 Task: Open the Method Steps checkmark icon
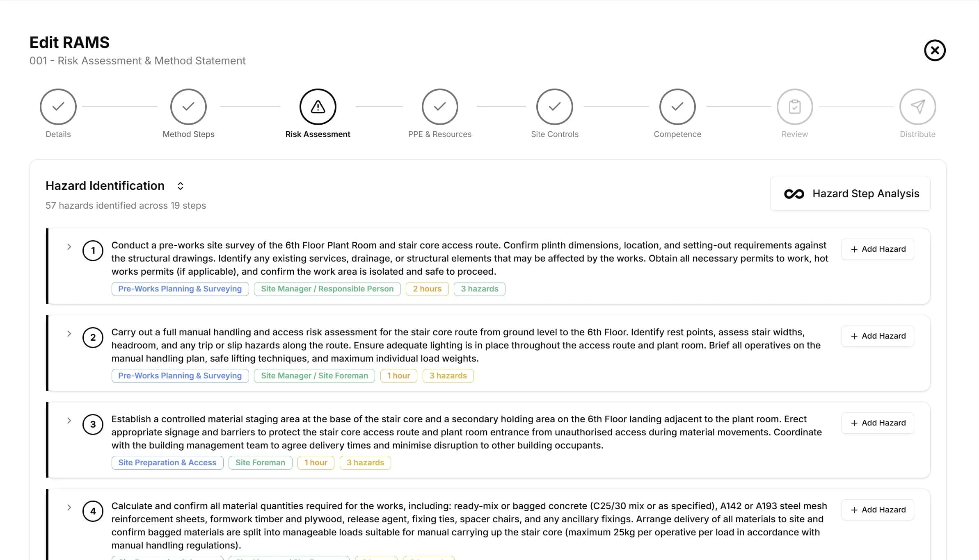click(x=188, y=107)
